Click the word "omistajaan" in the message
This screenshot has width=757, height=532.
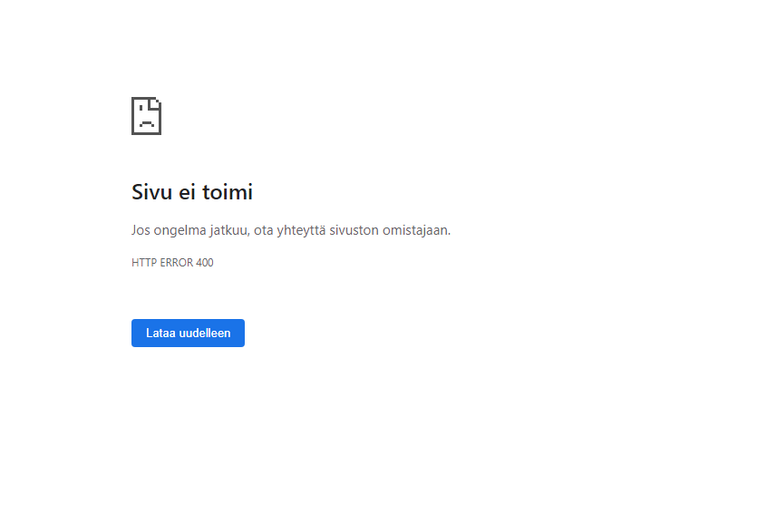click(415, 230)
